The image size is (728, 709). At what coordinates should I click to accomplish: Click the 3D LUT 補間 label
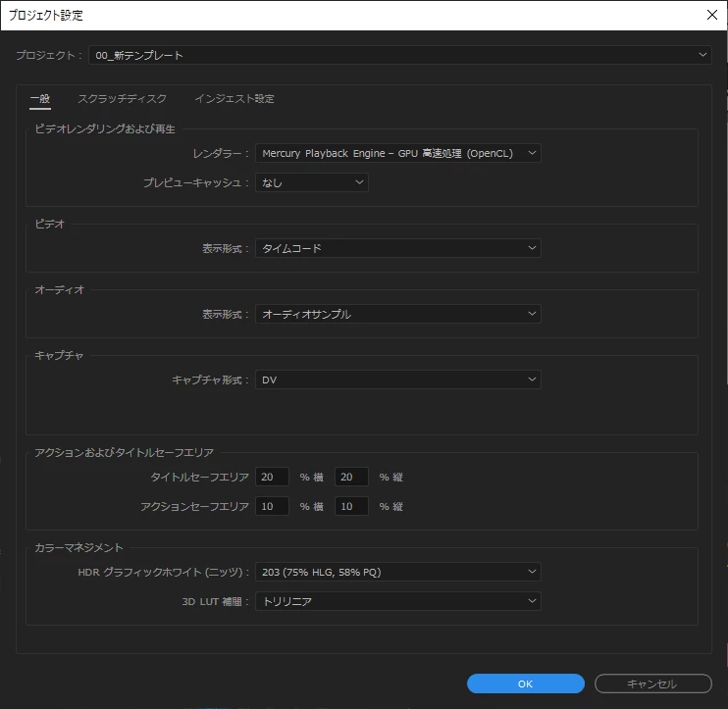tap(215, 602)
